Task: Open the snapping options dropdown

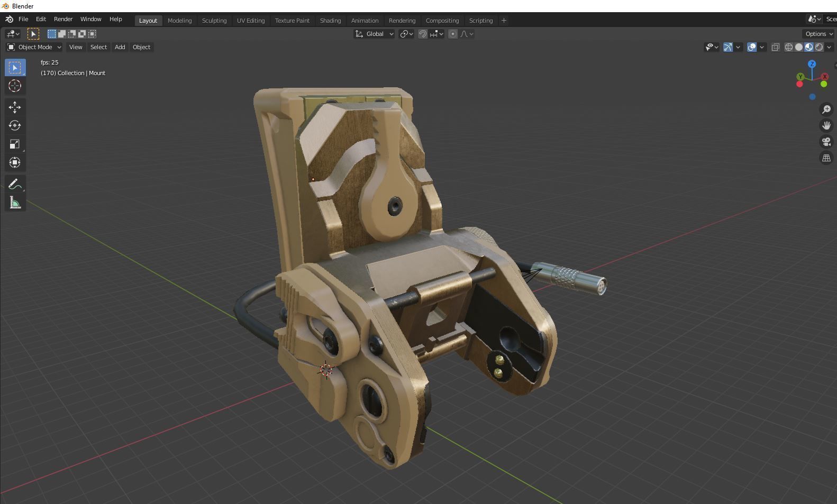Action: tap(436, 34)
